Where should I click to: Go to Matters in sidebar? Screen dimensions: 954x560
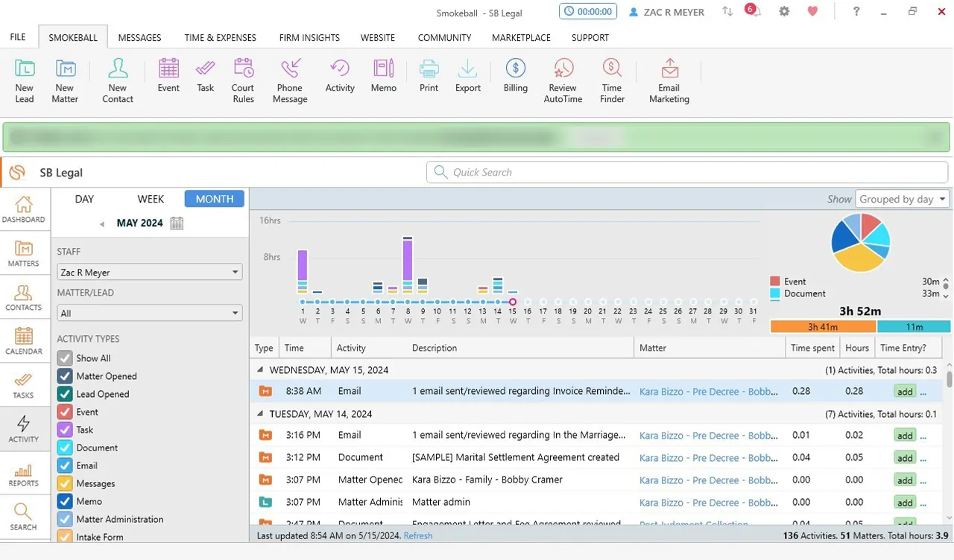coord(24,254)
